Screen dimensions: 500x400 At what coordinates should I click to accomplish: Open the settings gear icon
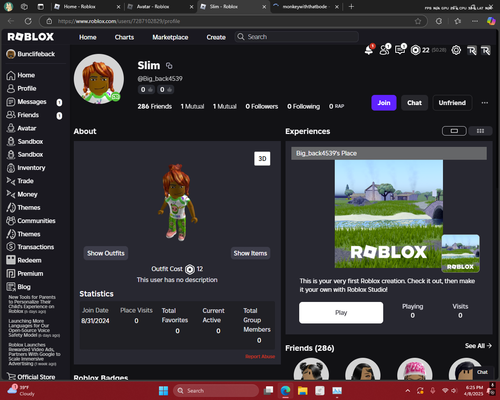tap(456, 50)
